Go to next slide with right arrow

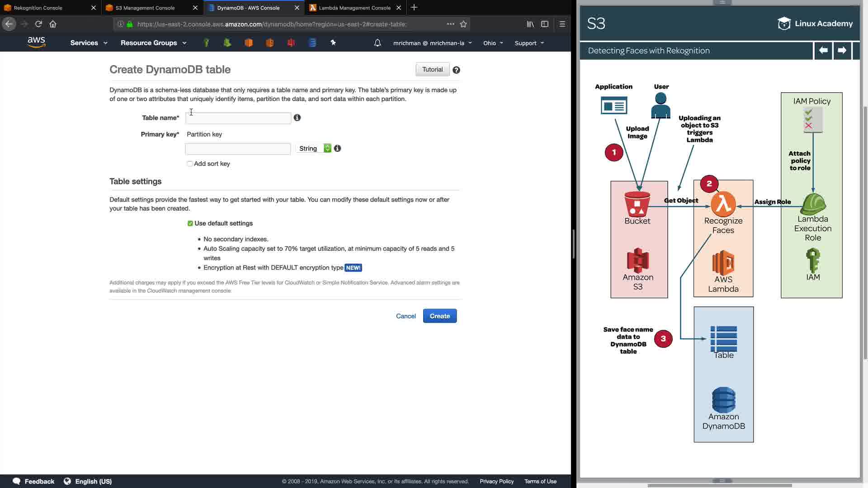coord(842,51)
